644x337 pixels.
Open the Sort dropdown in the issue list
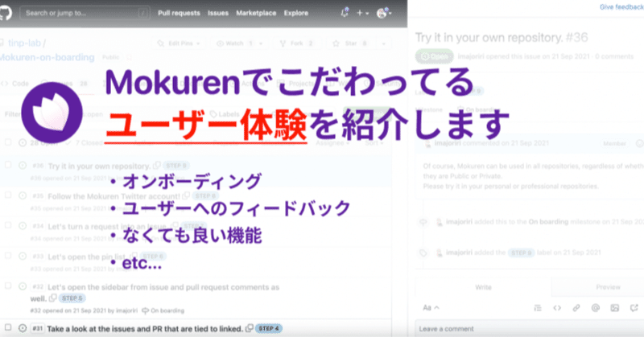tap(374, 143)
